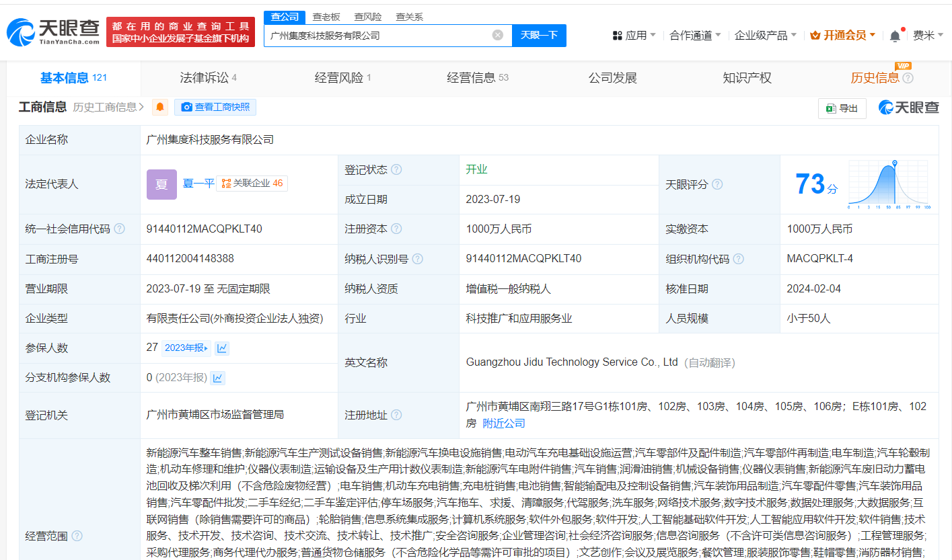Clear search box with X icon
This screenshot has height=560, width=952.
[x=498, y=36]
